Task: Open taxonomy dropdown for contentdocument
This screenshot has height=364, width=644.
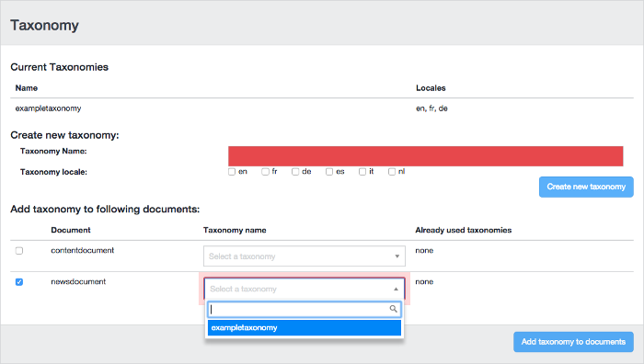Action: coord(305,256)
